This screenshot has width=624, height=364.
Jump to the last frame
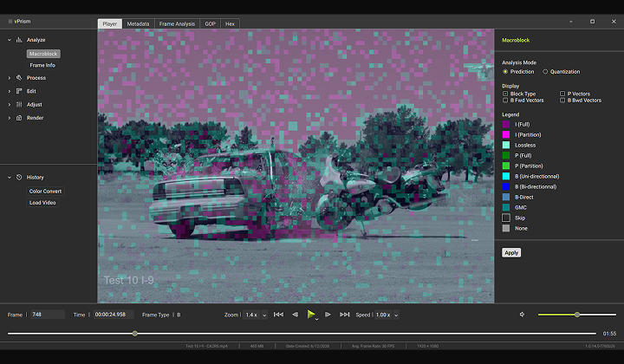pos(345,315)
